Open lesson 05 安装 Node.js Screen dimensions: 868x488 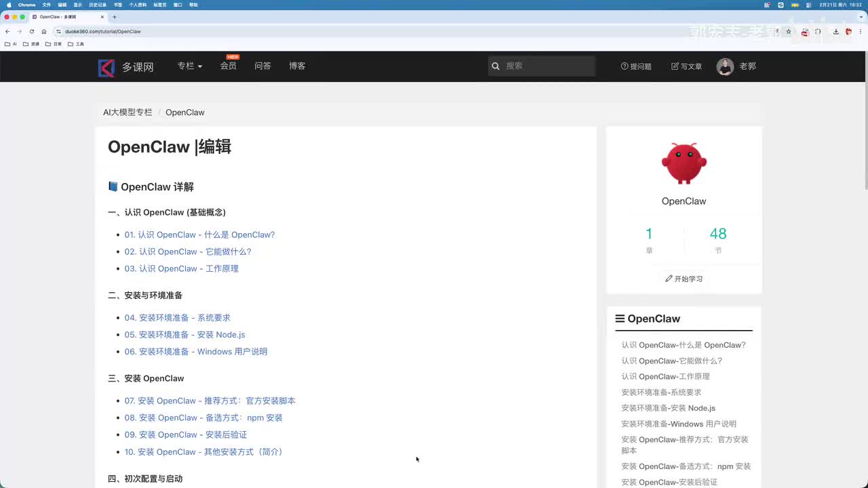[184, 334]
